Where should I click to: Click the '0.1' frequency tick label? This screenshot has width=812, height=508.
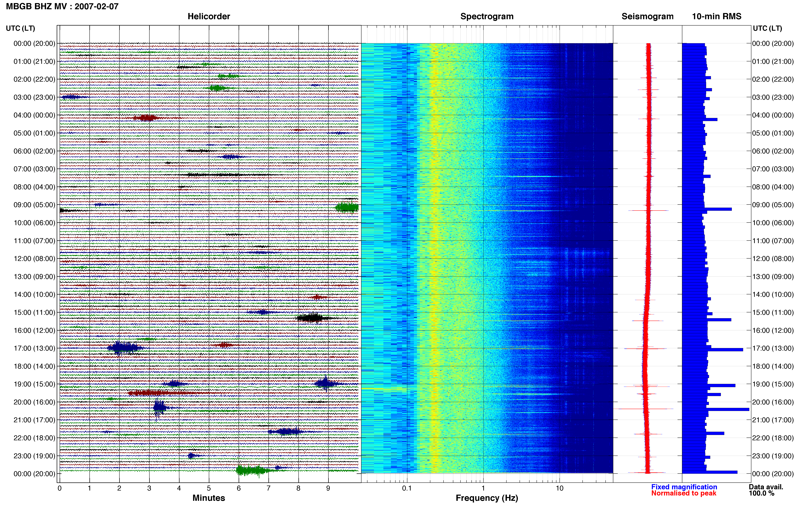(407, 488)
